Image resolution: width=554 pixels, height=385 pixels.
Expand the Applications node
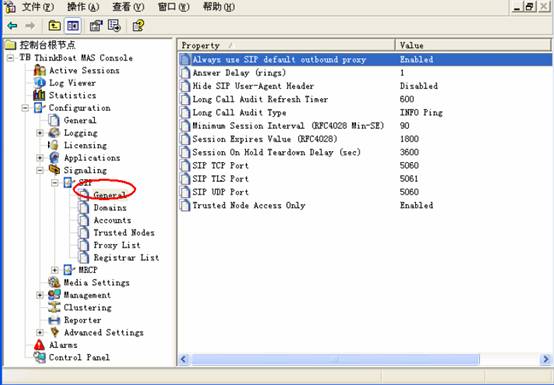40,158
